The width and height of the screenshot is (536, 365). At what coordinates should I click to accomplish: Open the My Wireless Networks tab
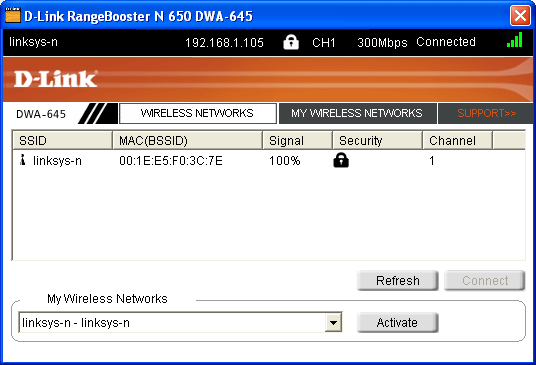pos(358,113)
